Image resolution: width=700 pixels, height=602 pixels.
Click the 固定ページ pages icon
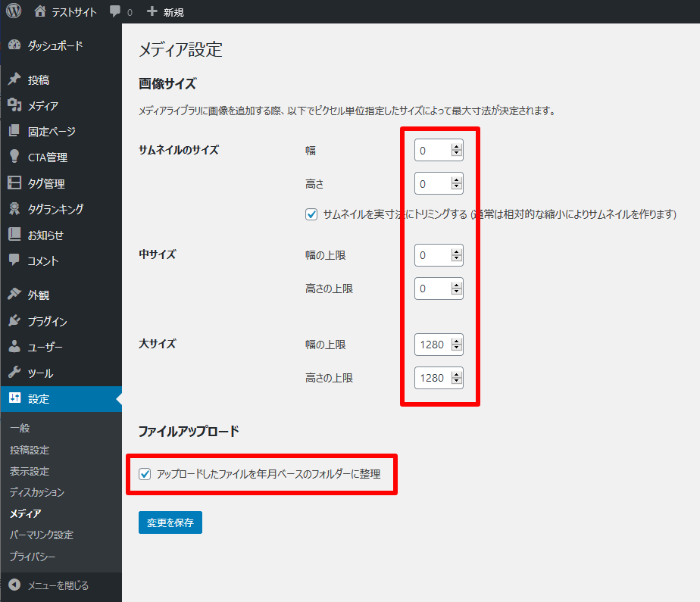tap(14, 130)
